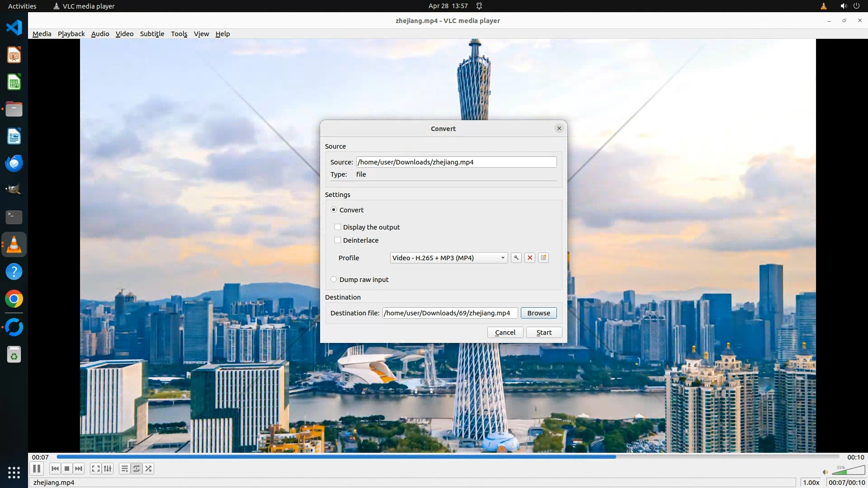Create a new profile using the profile icon
Image resolution: width=868 pixels, height=488 pixels.
point(543,258)
